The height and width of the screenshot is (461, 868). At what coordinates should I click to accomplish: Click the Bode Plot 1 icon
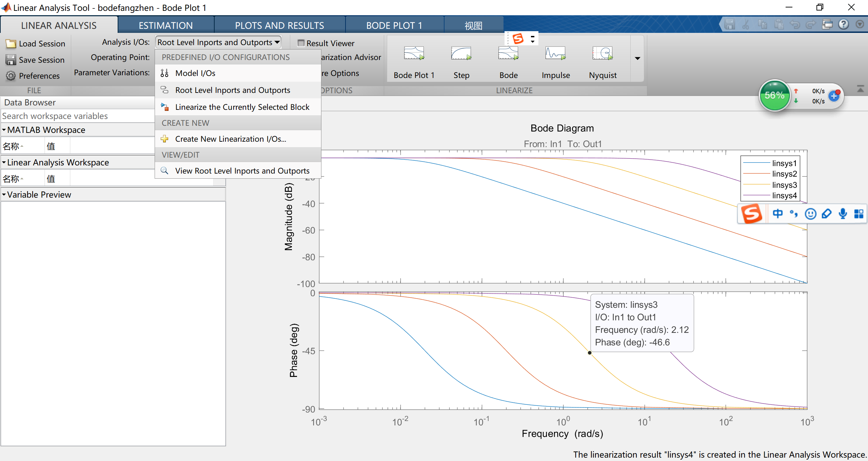pos(414,54)
